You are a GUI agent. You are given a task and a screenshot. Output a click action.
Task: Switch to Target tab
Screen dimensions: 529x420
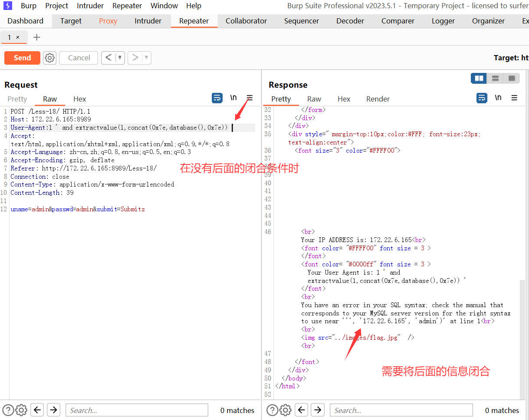coord(71,21)
